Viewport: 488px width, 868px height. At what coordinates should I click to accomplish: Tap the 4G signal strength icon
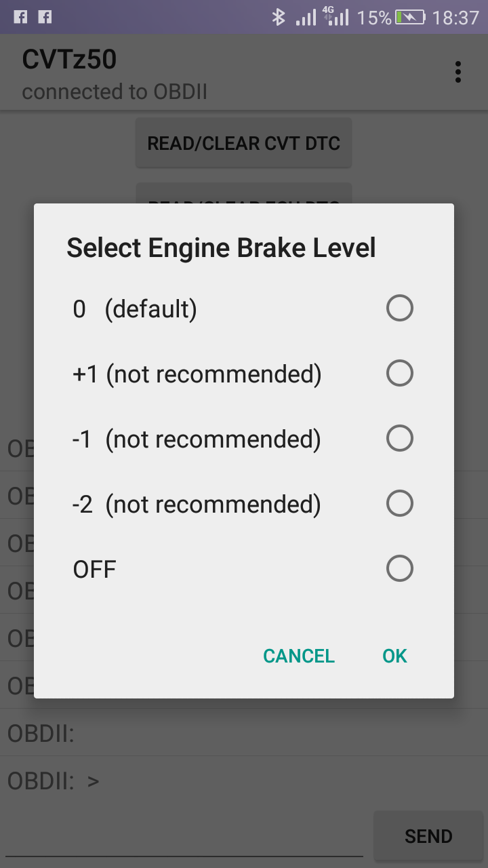pos(337,17)
